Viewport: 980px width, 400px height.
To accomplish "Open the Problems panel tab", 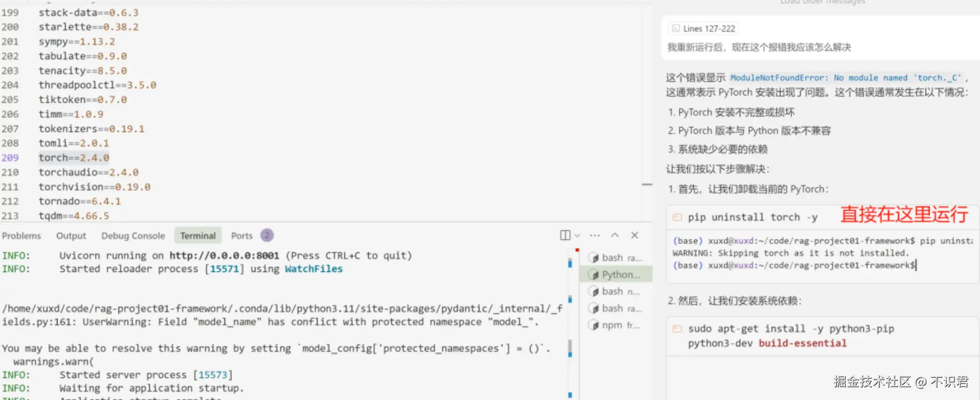I will 21,236.
